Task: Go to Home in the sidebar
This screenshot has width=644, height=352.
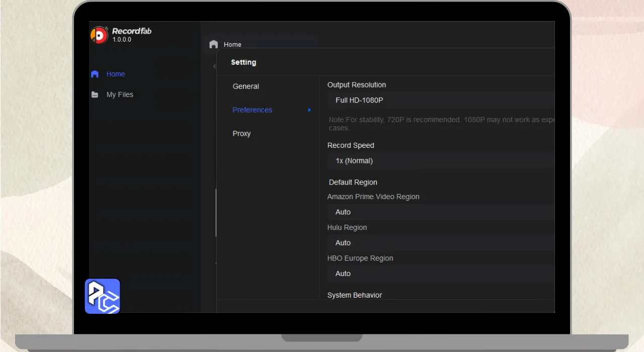Action: (x=116, y=74)
